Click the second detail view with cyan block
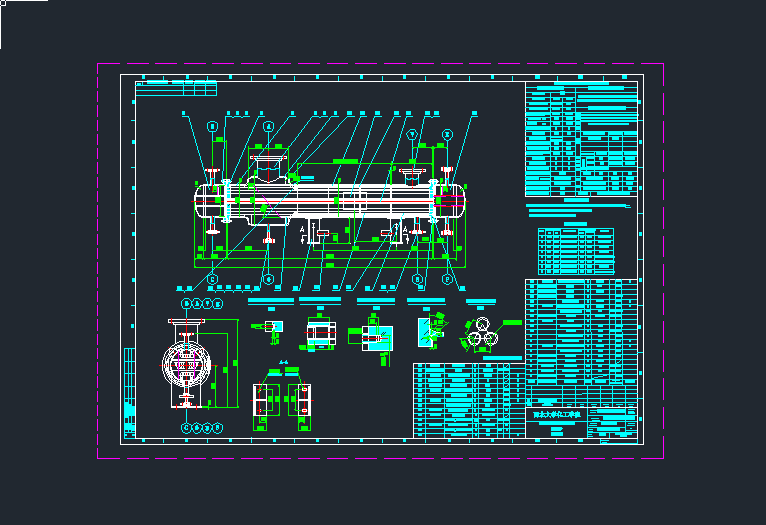 pos(320,333)
